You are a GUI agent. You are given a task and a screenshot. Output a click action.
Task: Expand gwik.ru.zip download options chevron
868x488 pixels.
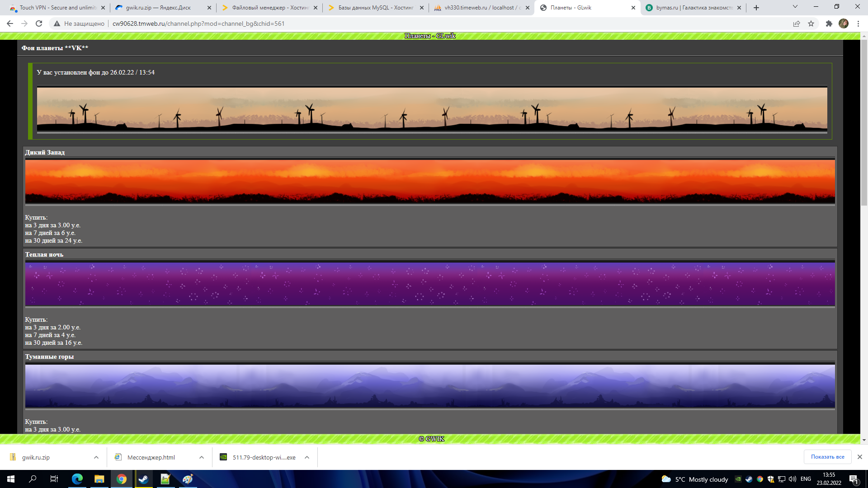tap(96, 457)
